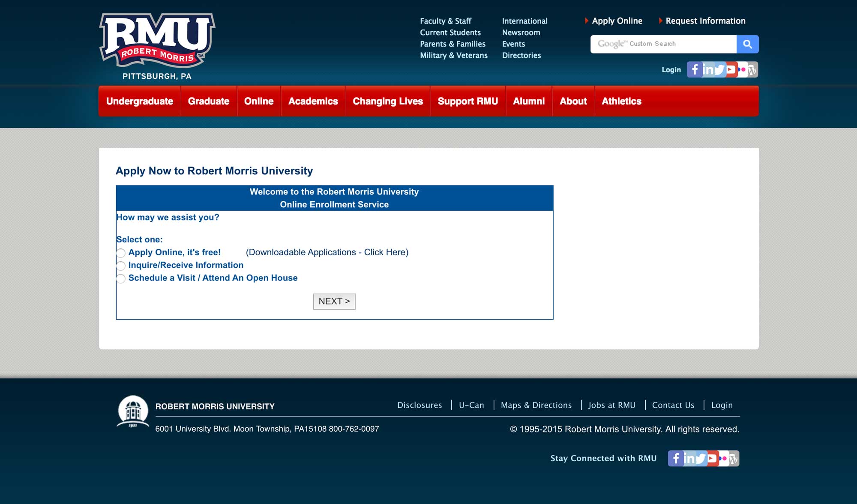Open the Undergraduate navigation menu

[140, 101]
